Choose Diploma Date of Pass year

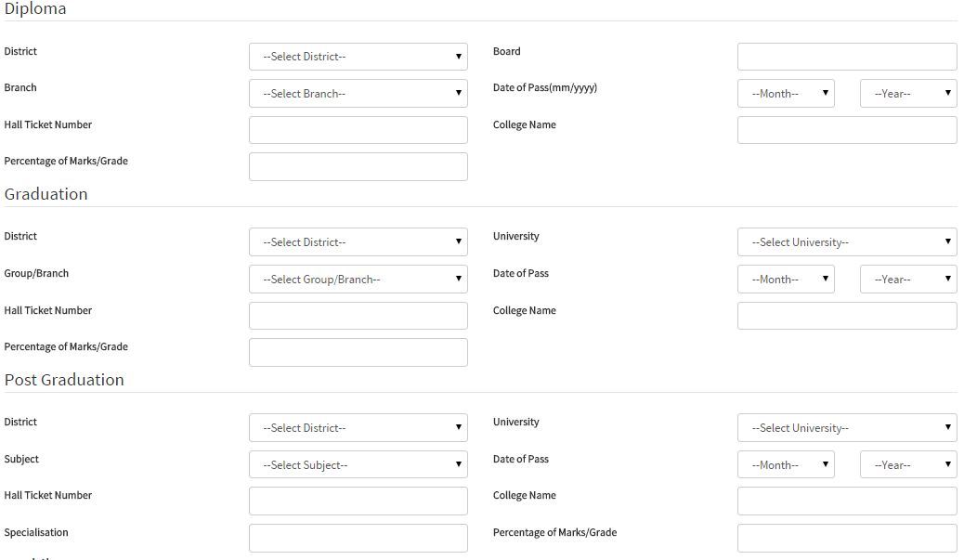click(907, 94)
